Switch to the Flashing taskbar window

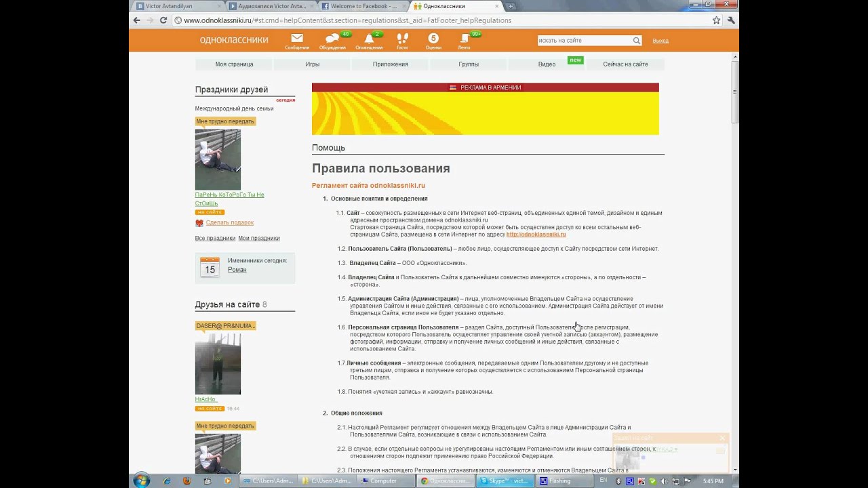point(565,481)
